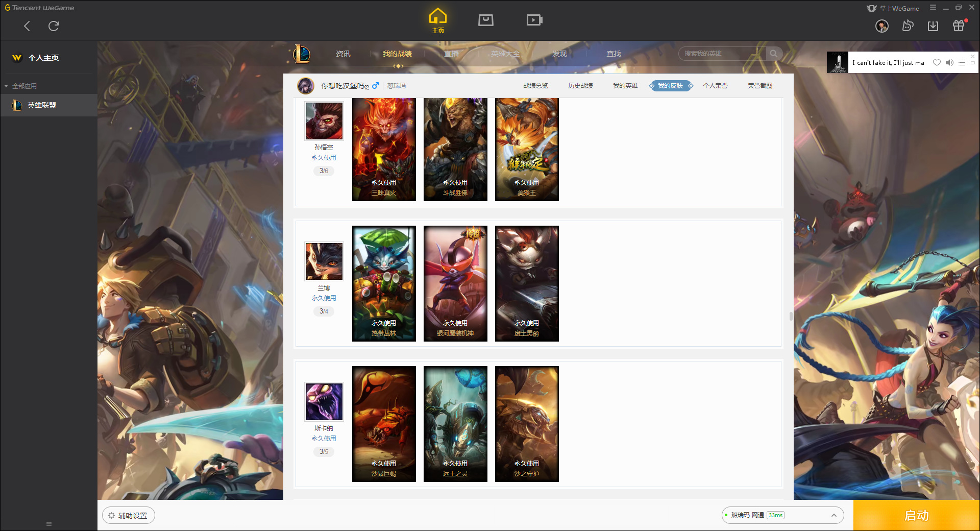Click the music album cover thumbnail
This screenshot has height=531, width=980.
[838, 62]
